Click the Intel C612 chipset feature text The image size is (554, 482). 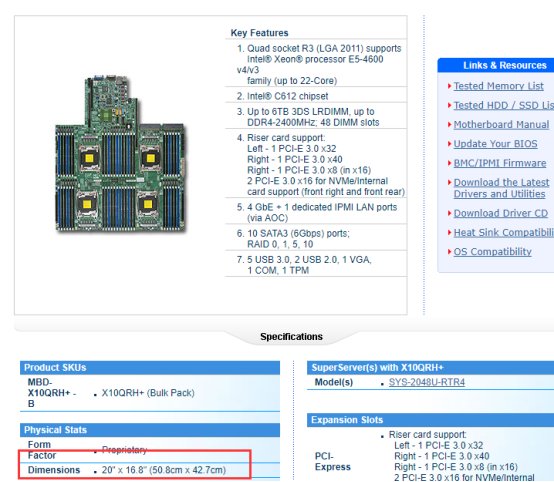click(x=288, y=96)
